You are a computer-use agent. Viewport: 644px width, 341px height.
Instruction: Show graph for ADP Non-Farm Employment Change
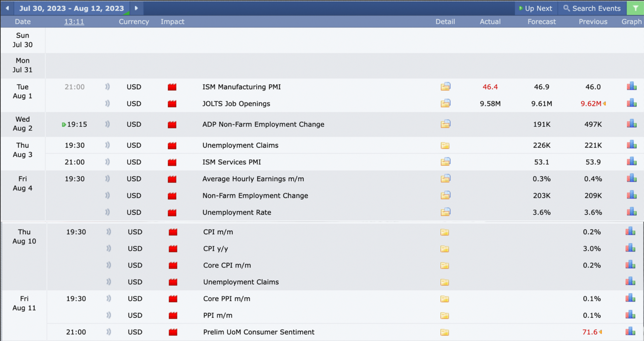(632, 124)
